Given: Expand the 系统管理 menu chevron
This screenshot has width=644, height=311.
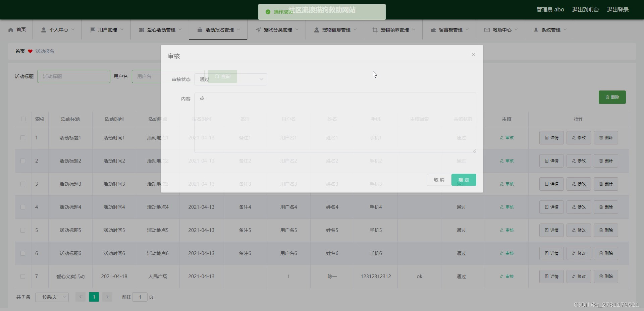Looking at the screenshot, I should (x=566, y=29).
